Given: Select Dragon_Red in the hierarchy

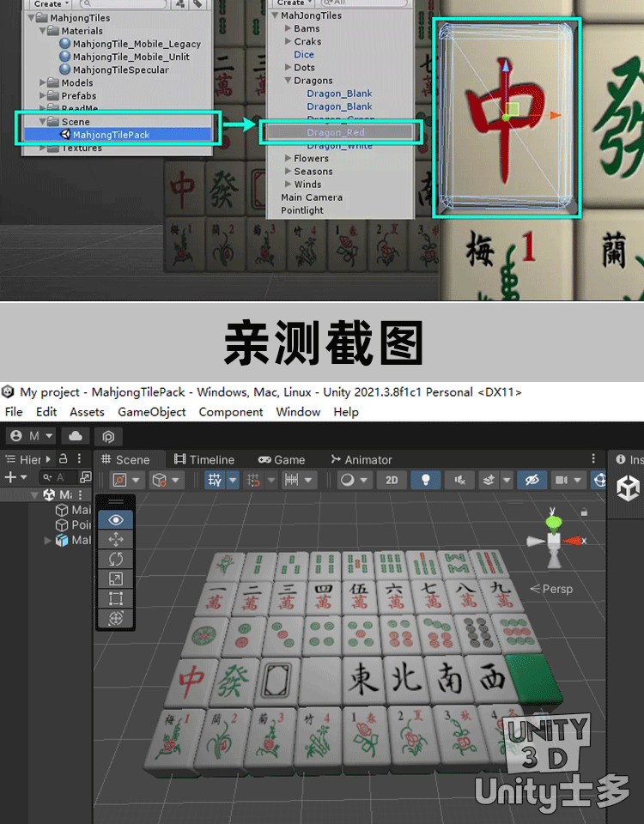Looking at the screenshot, I should point(336,133).
